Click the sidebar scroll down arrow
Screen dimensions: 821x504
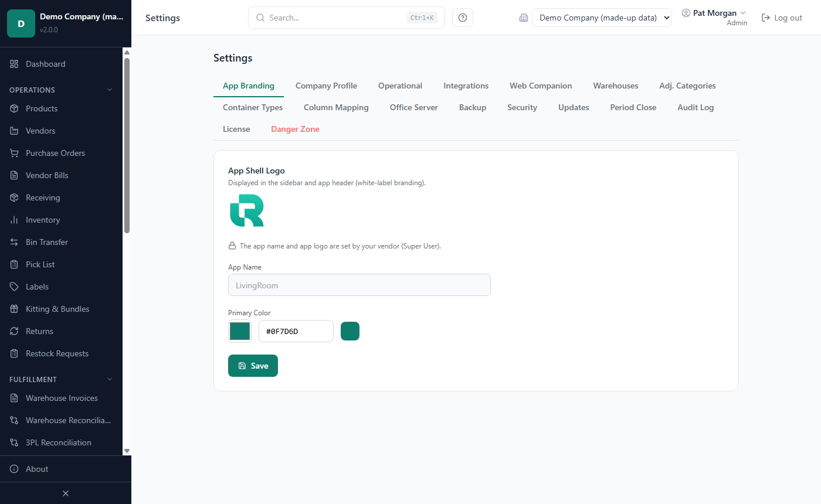tap(127, 451)
